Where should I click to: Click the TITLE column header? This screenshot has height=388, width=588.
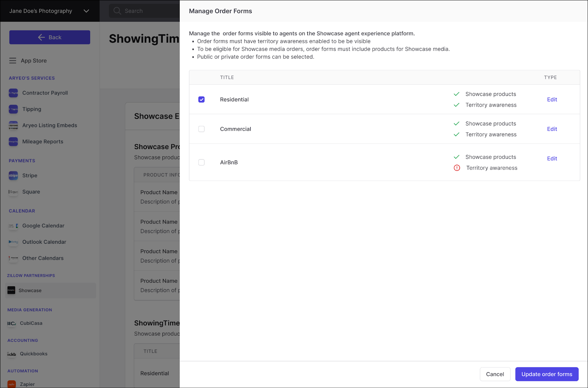click(227, 77)
